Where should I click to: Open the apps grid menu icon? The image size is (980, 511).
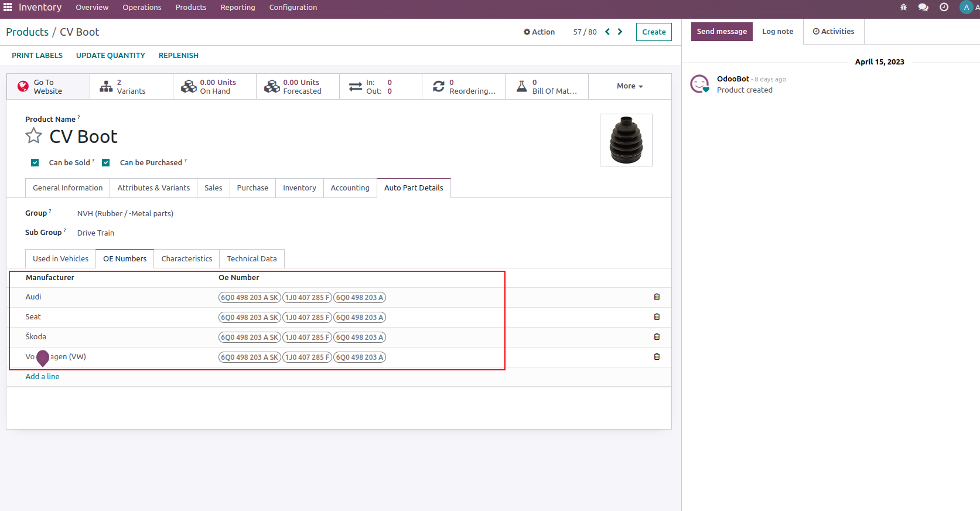coord(8,8)
